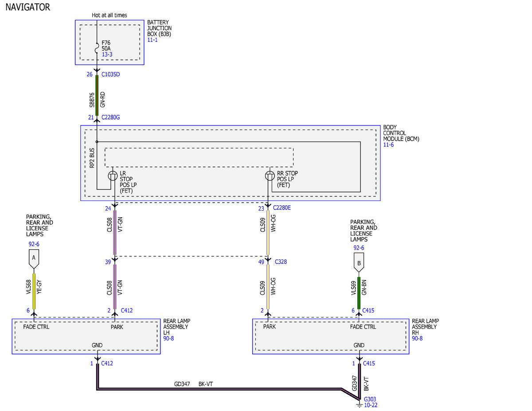The height and width of the screenshot is (411, 532).
Task: Click the LR STOP POS LP FET symbol
Action: 113,176
